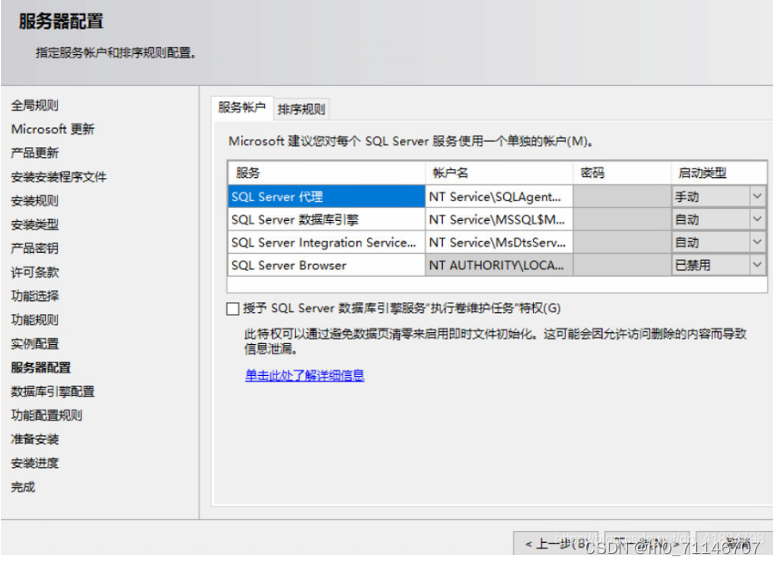Open startup type dropdown for SQL Server 代理
This screenshot has width=776, height=566.
point(757,196)
